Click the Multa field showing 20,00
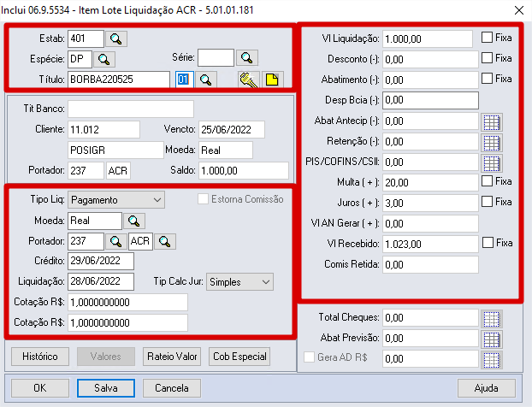Image resolution: width=532 pixels, height=407 pixels. click(x=430, y=183)
